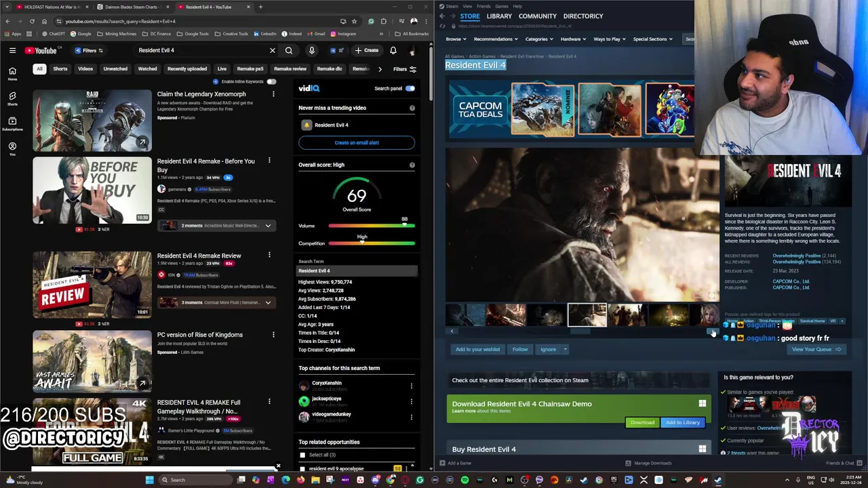
Task: Open Before You Buy video thumbnail
Action: click(92, 190)
